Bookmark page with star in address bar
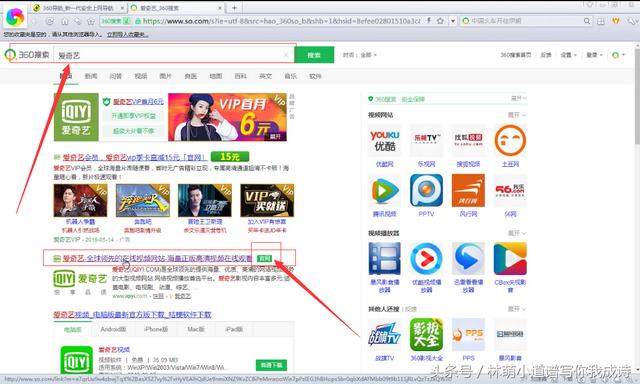Viewport: 640px width, 384px height. pyautogui.click(x=440, y=21)
